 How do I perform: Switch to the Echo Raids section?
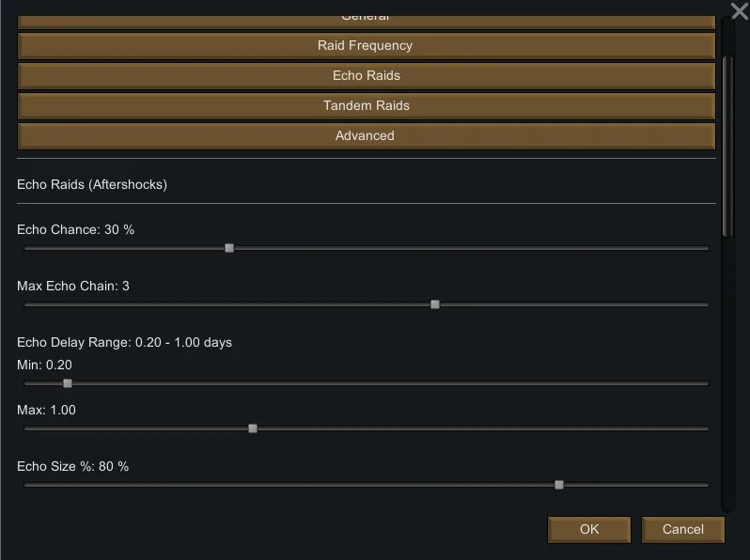click(366, 75)
